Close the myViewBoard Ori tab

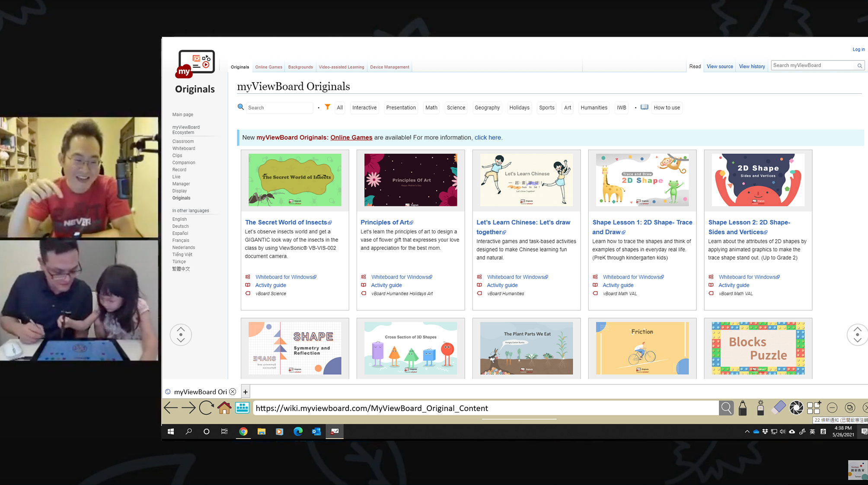coord(233,392)
